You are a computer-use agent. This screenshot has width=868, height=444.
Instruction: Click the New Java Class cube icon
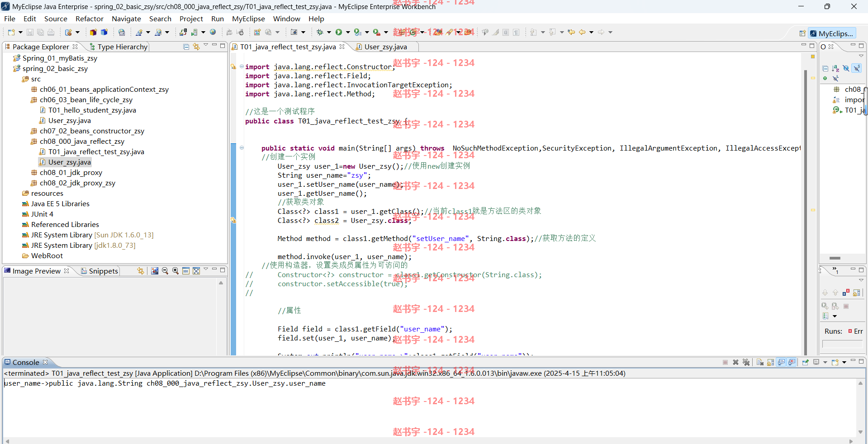(x=104, y=32)
